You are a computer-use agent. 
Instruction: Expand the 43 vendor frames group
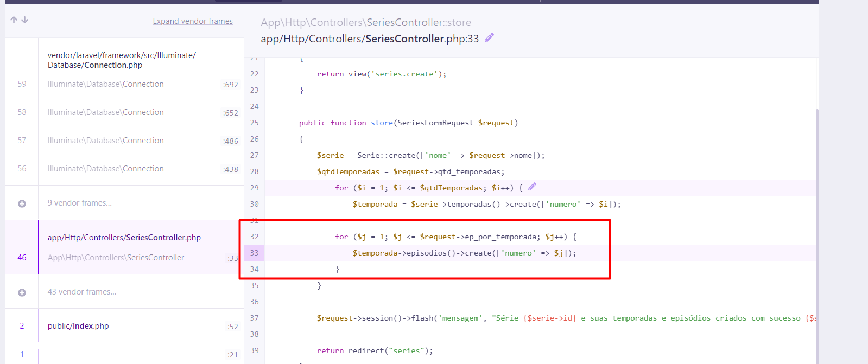pyautogui.click(x=22, y=292)
